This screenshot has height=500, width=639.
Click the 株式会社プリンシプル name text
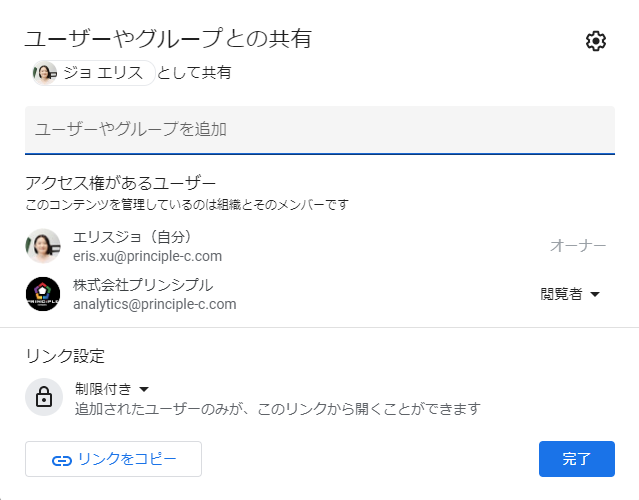(143, 285)
